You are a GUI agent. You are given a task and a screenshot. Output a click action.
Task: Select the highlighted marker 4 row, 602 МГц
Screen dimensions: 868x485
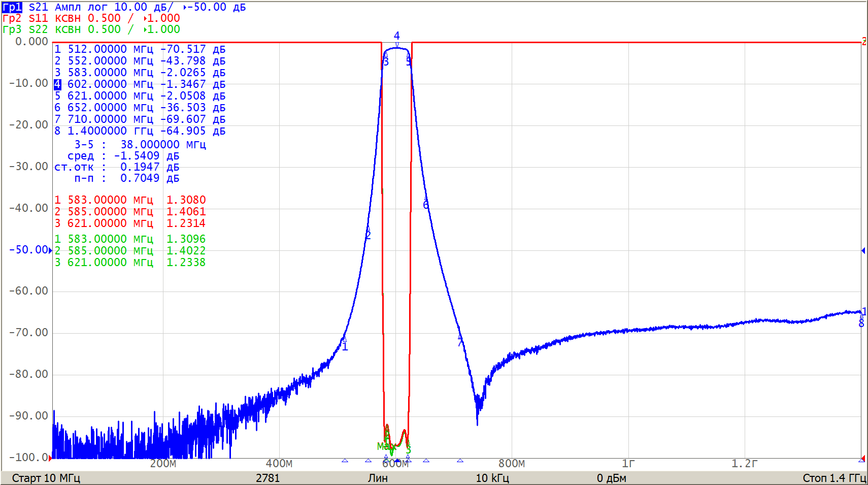(x=140, y=84)
